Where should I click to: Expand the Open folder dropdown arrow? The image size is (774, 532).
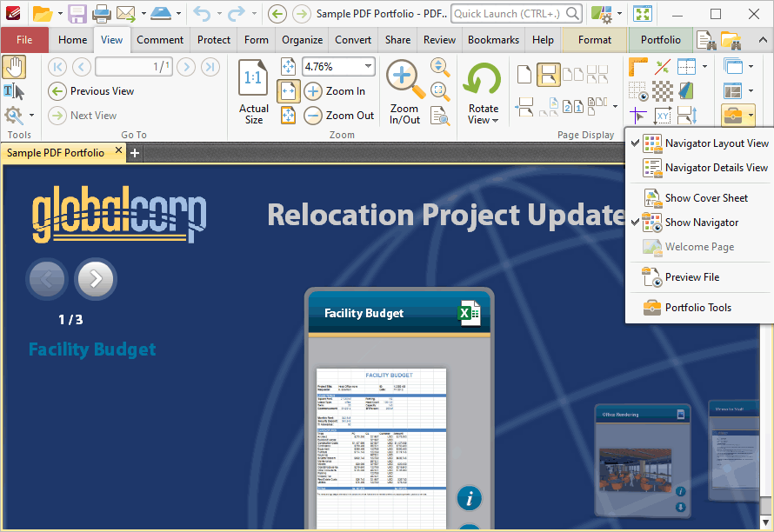pos(60,14)
